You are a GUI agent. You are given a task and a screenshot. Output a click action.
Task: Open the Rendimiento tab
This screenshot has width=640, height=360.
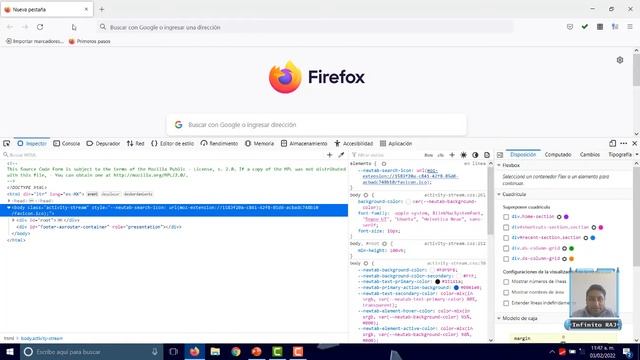[219, 144]
